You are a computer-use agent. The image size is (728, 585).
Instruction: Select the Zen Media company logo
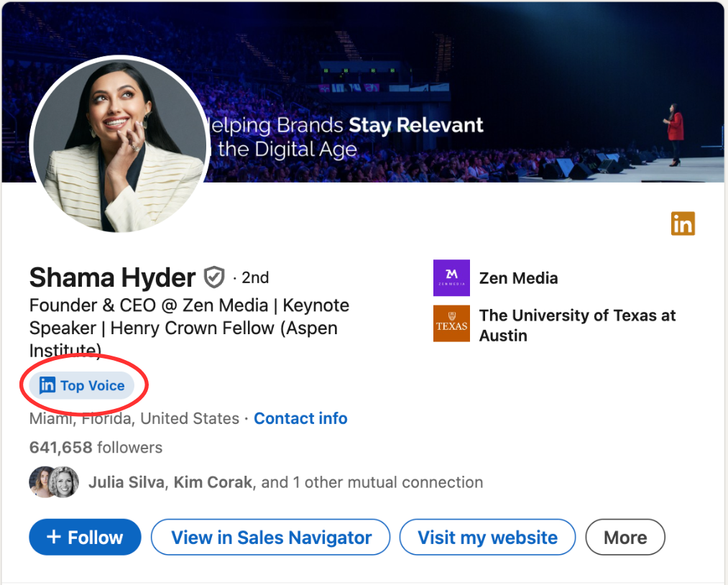pyautogui.click(x=451, y=278)
